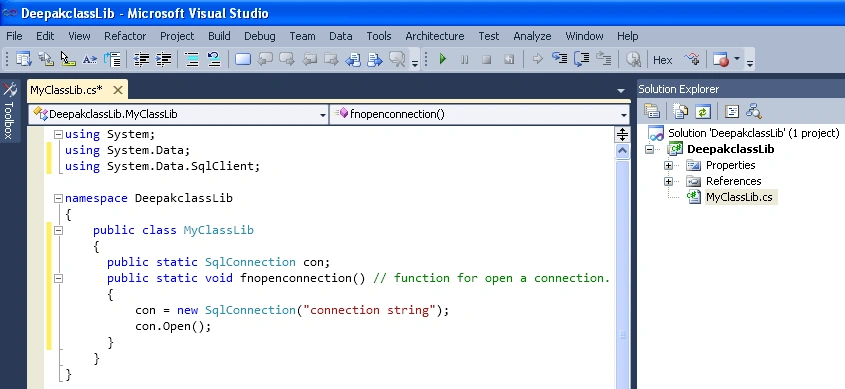The height and width of the screenshot is (389, 845).
Task: Open the Debug menu
Action: pyautogui.click(x=259, y=36)
